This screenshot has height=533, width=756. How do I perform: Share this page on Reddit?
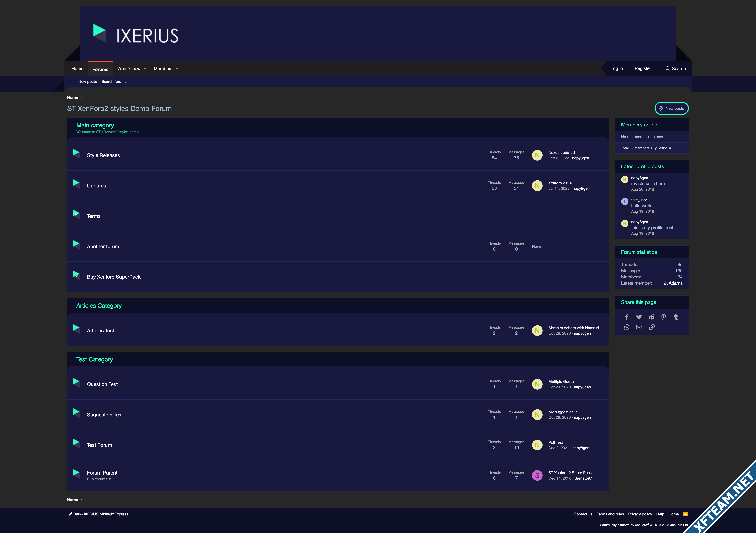tap(651, 317)
